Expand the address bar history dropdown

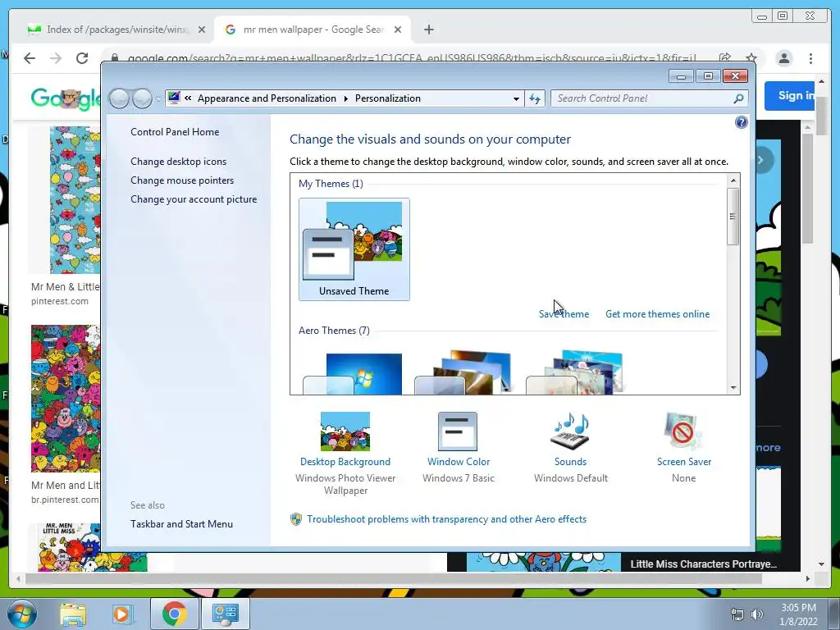point(516,98)
